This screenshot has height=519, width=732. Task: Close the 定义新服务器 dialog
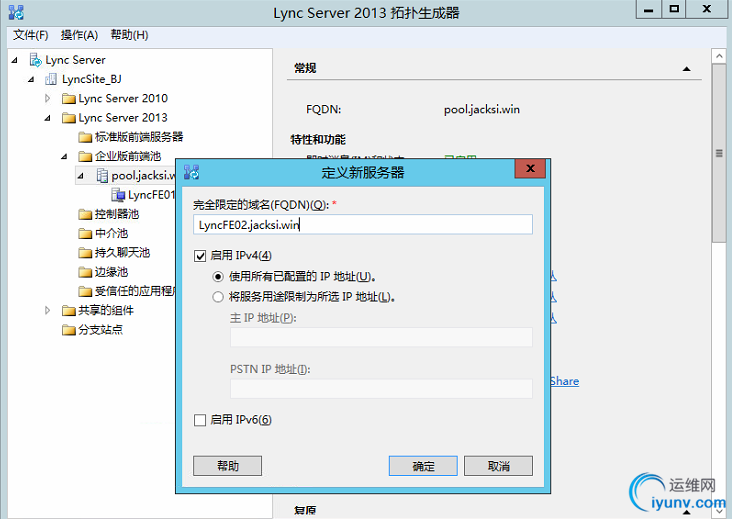point(530,168)
